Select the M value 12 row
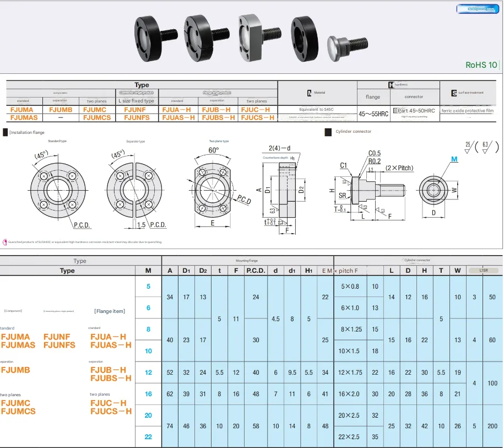Viewport: 504px width, 448px height. (x=148, y=373)
